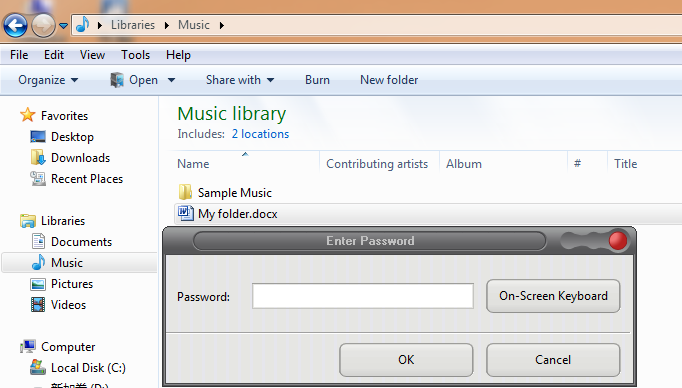Click Cancel in the Enter Password dialog
The height and width of the screenshot is (388, 682).
point(553,360)
